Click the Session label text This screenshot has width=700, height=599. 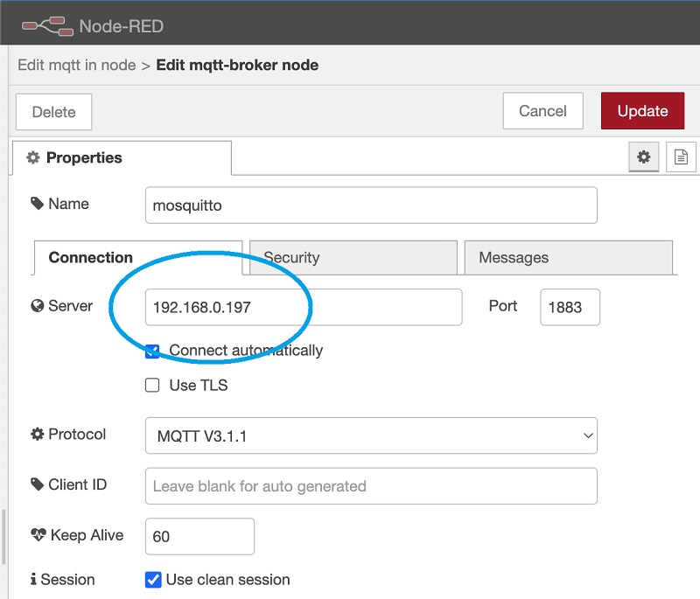coord(67,580)
